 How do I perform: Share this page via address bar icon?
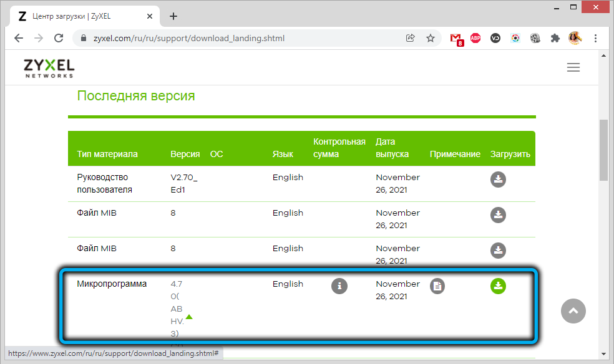(411, 38)
